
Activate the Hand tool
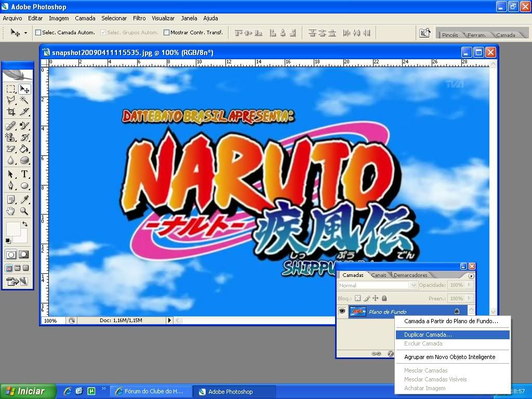11,211
